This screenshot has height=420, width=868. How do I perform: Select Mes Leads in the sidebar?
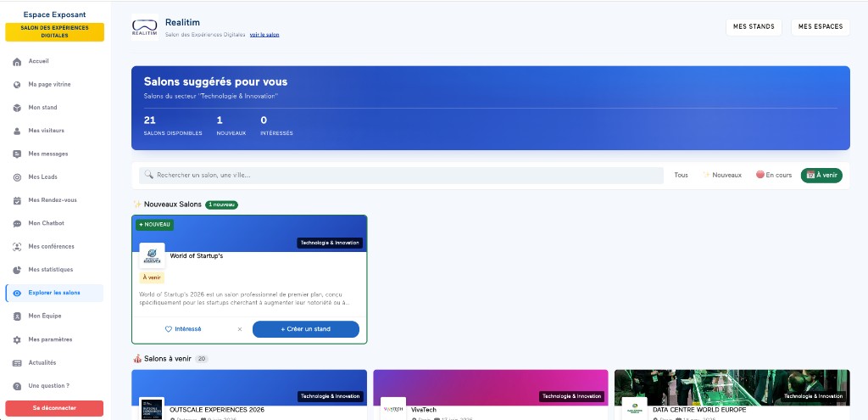tap(54, 177)
